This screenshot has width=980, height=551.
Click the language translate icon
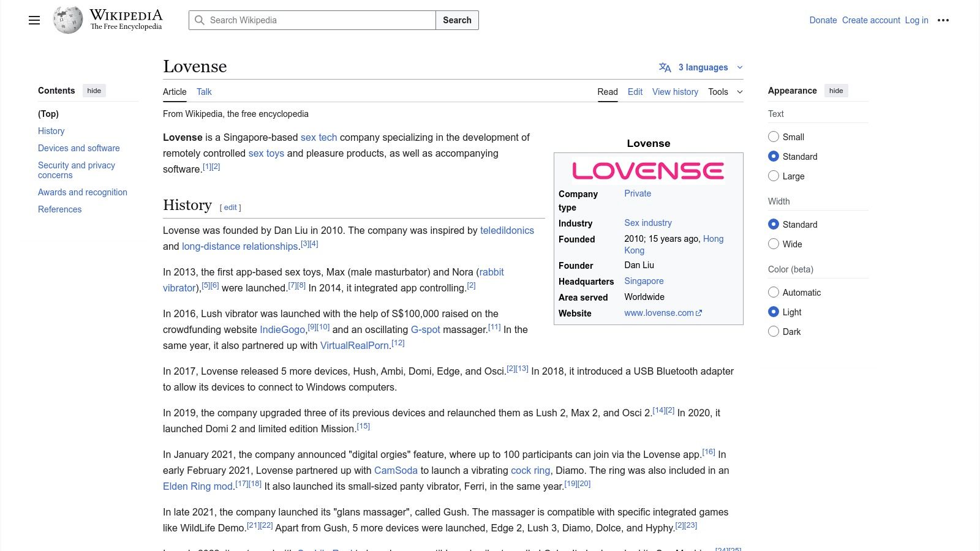click(665, 67)
